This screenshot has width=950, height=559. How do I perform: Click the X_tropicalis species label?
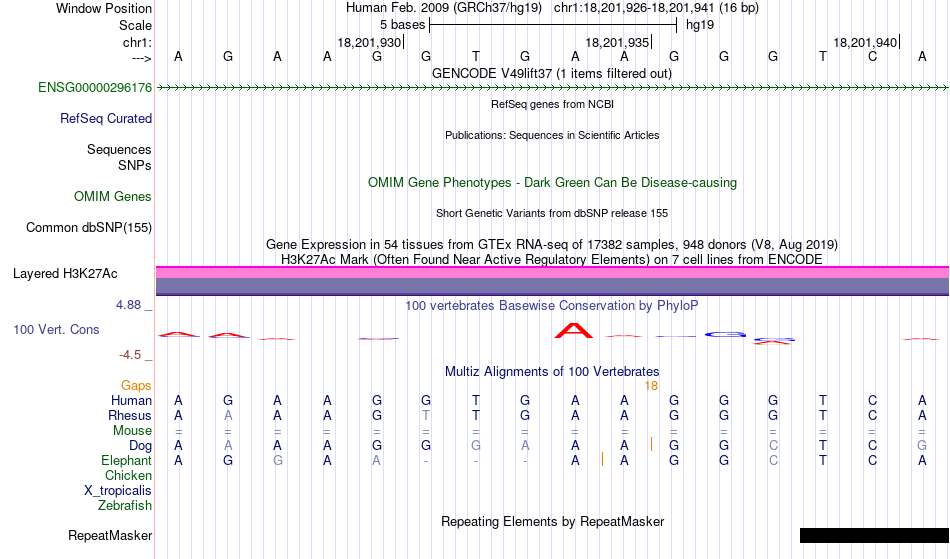click(x=118, y=491)
